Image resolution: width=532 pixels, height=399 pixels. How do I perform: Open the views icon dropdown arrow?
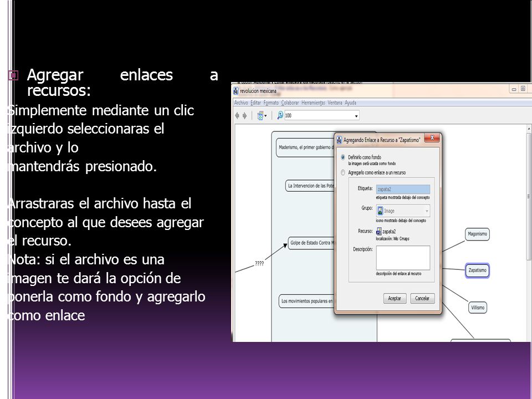265,116
